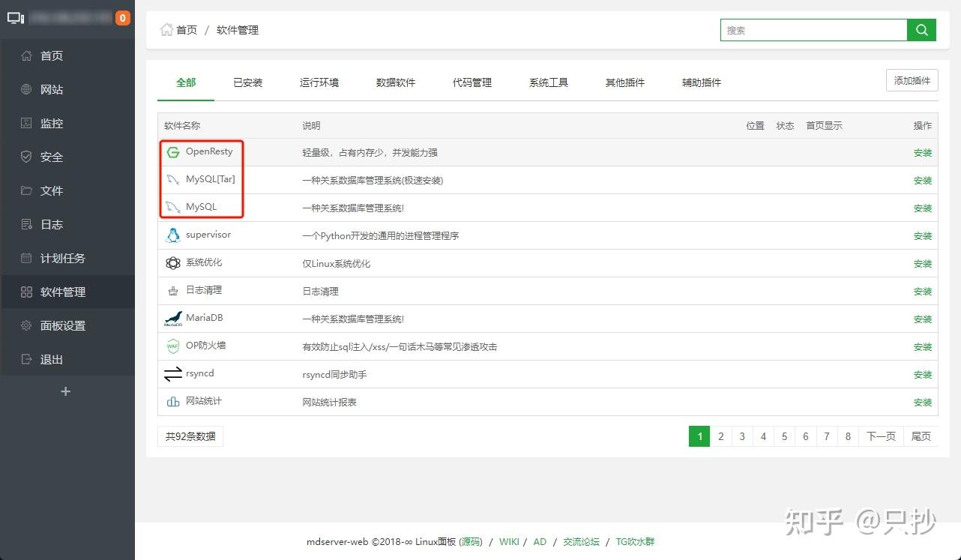Open the 监控 sidebar section

(49, 123)
